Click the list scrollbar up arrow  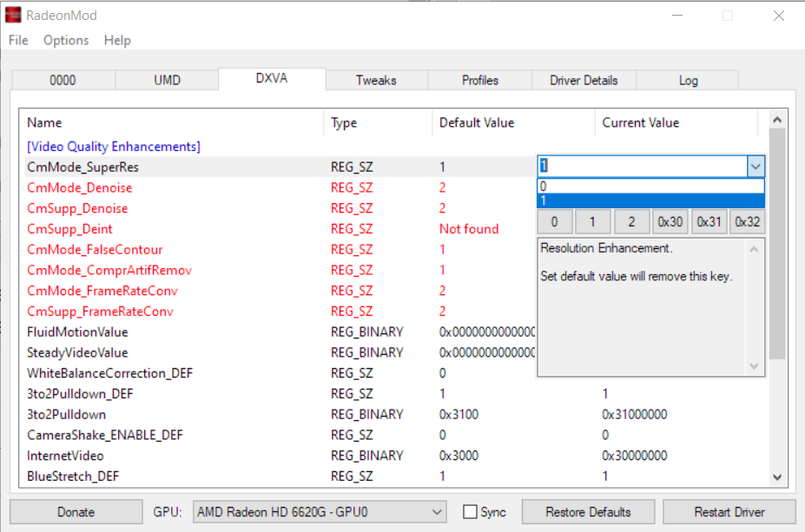[x=777, y=120]
